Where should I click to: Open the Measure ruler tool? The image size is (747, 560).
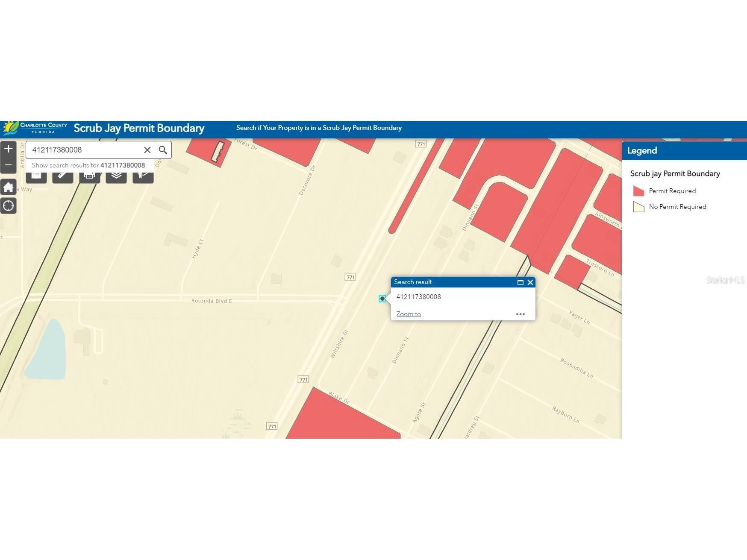click(x=62, y=176)
